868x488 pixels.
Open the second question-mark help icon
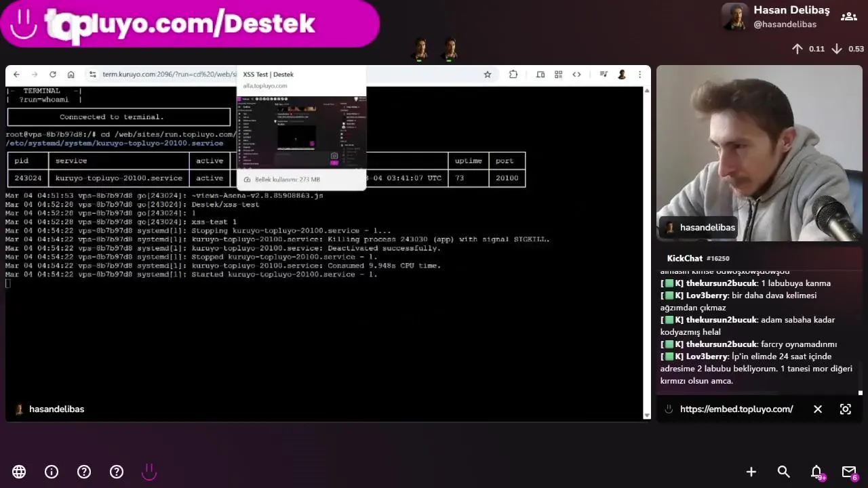click(x=117, y=472)
